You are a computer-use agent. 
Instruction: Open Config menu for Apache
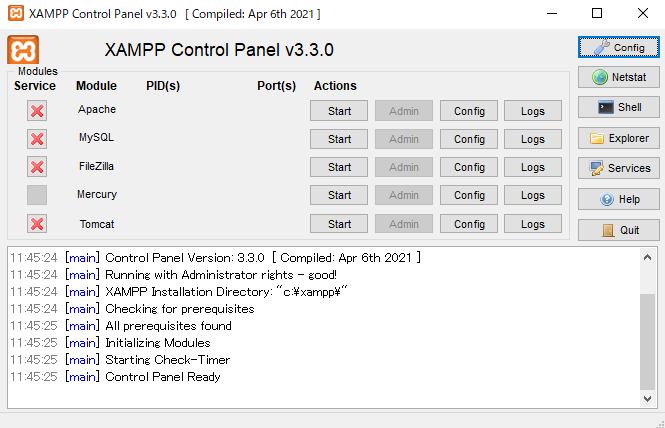click(469, 111)
